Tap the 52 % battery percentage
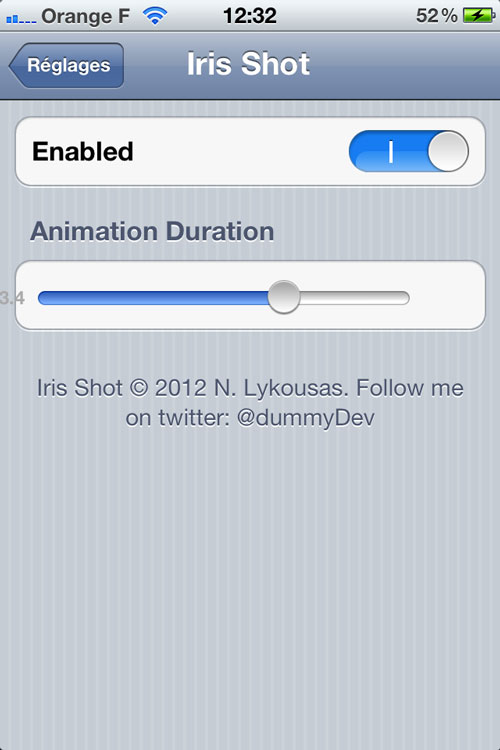 tap(436, 16)
